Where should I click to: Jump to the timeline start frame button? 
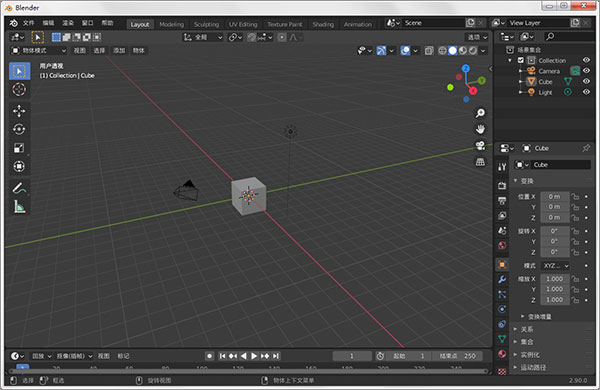(x=222, y=356)
